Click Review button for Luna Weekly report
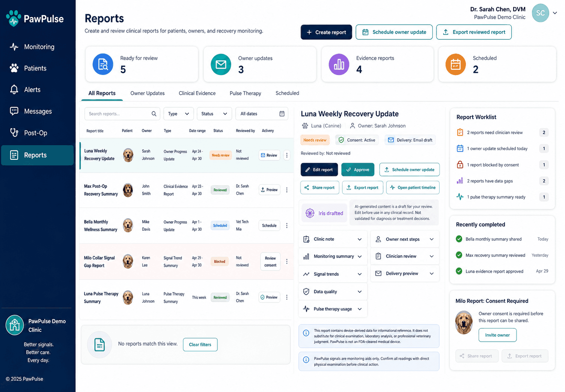 pyautogui.click(x=269, y=155)
